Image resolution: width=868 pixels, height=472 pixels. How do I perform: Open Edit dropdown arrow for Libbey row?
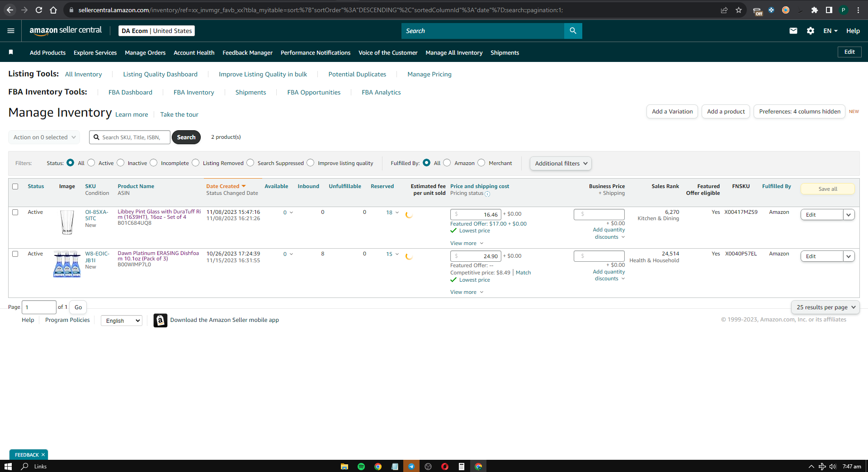[849, 215]
